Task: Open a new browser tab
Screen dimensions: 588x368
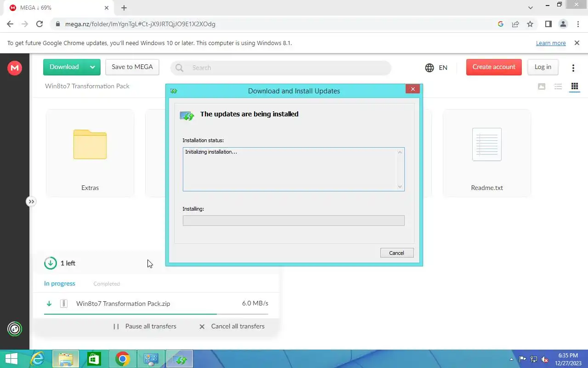Action: click(x=124, y=8)
